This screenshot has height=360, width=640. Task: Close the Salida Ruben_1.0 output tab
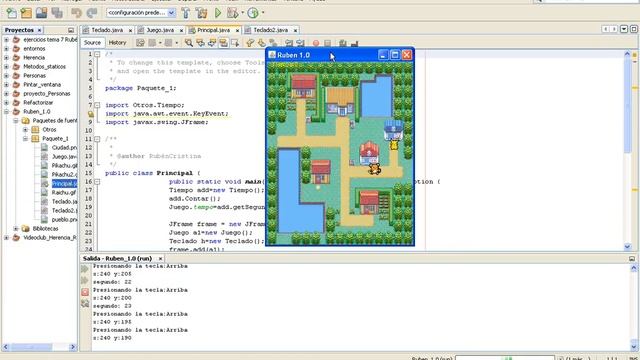[160, 259]
